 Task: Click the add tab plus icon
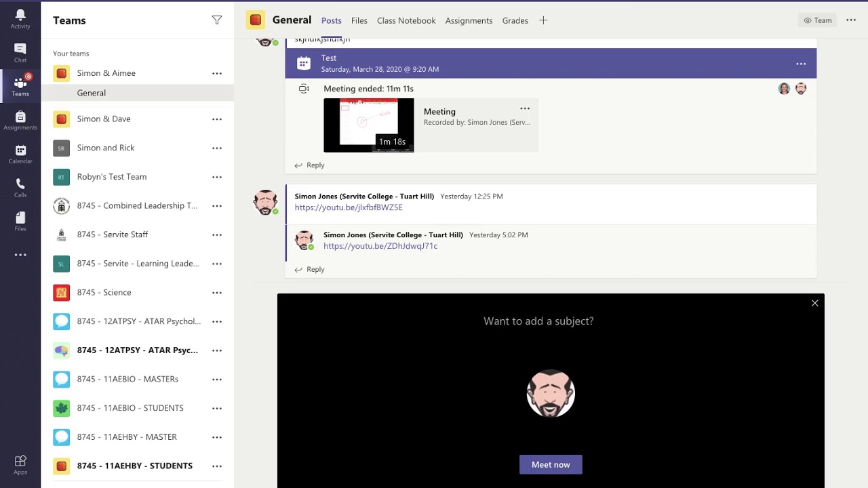543,20
